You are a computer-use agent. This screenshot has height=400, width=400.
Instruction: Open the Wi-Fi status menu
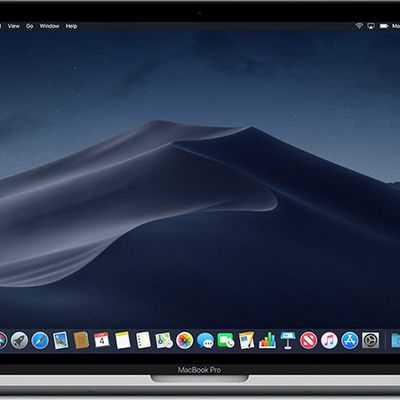pos(359,26)
